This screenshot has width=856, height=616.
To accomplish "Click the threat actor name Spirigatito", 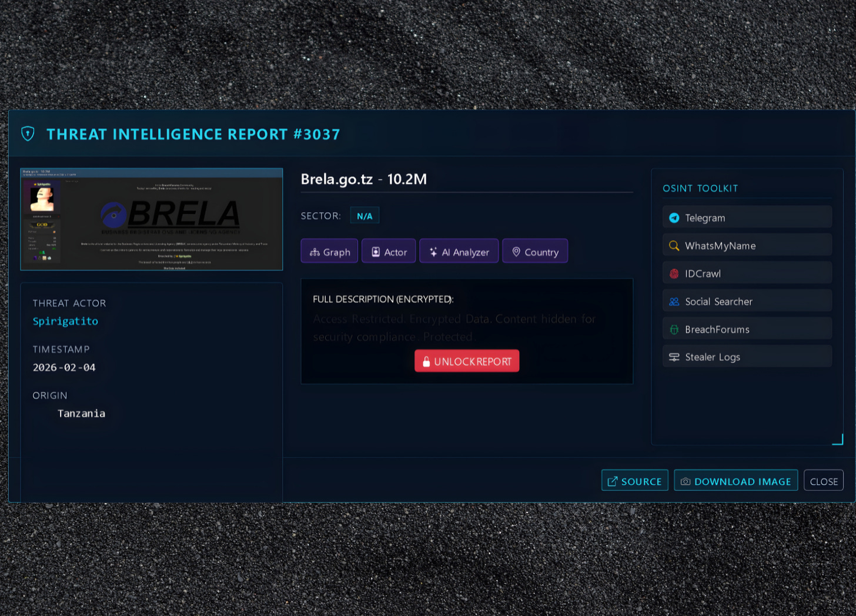I will [65, 321].
